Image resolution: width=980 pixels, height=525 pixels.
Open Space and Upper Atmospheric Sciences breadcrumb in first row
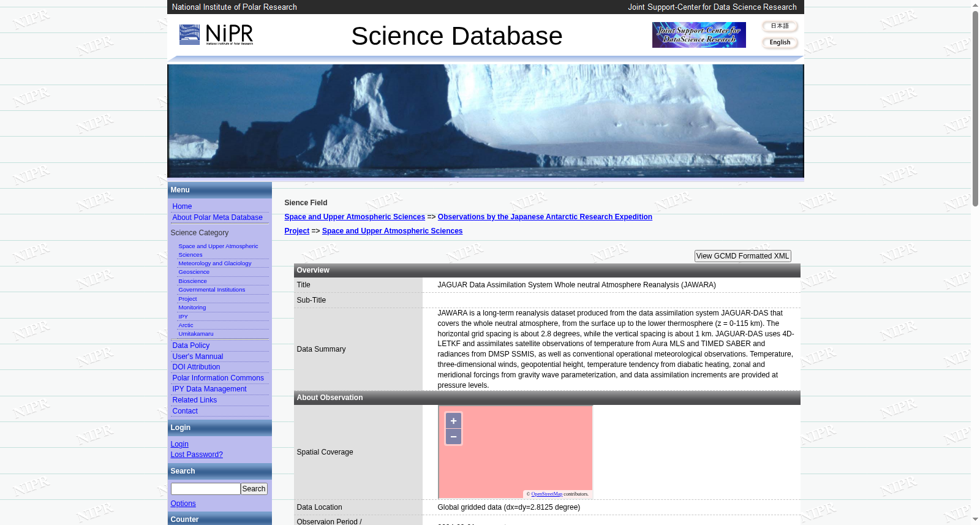(x=355, y=217)
